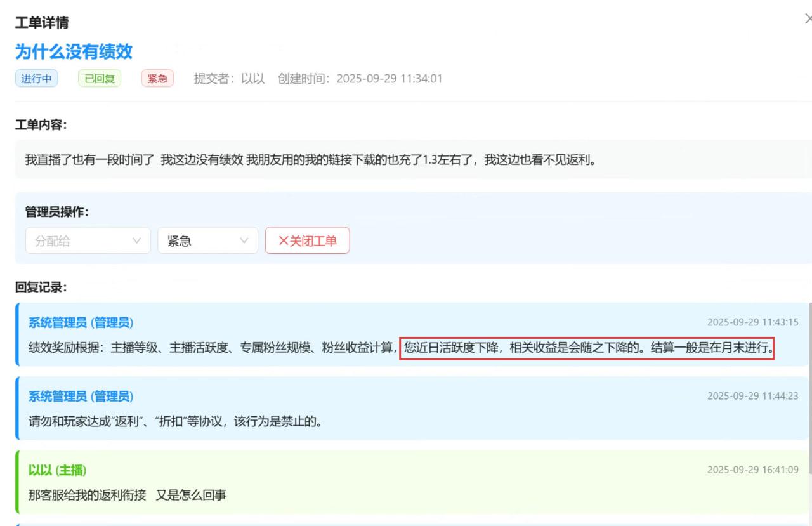The height and width of the screenshot is (526, 812).
Task: Click the timestamp 2025-09-29 11:43:15
Action: (752, 322)
